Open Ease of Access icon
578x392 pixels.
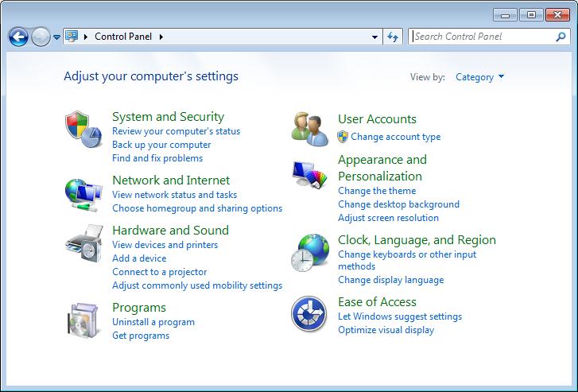tap(309, 314)
